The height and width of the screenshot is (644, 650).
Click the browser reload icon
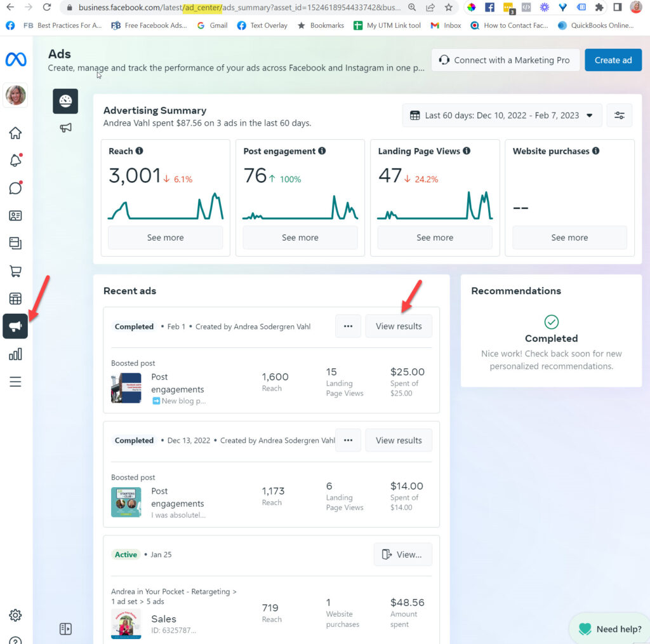pyautogui.click(x=47, y=7)
